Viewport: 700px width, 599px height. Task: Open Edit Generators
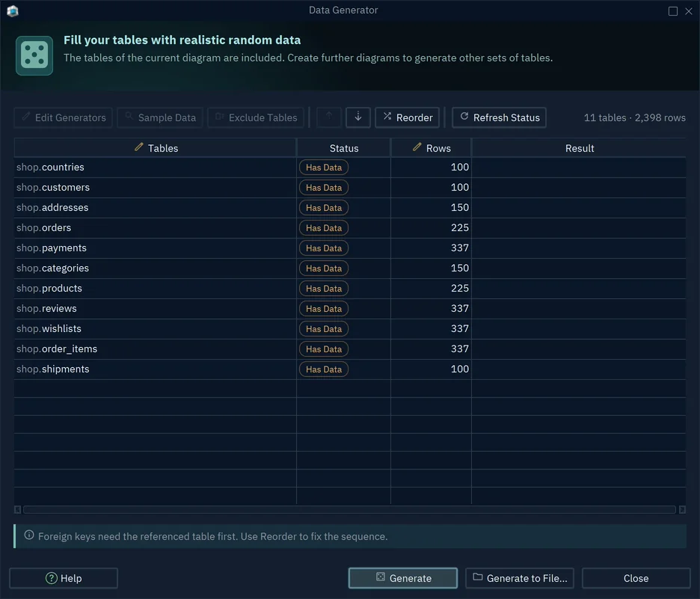63,117
